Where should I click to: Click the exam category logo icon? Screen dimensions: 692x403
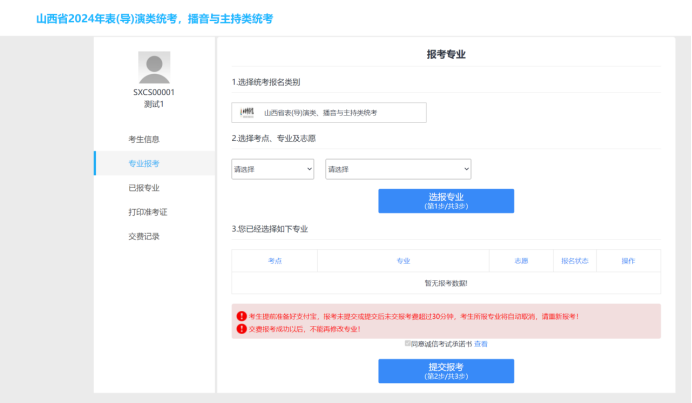tap(247, 113)
